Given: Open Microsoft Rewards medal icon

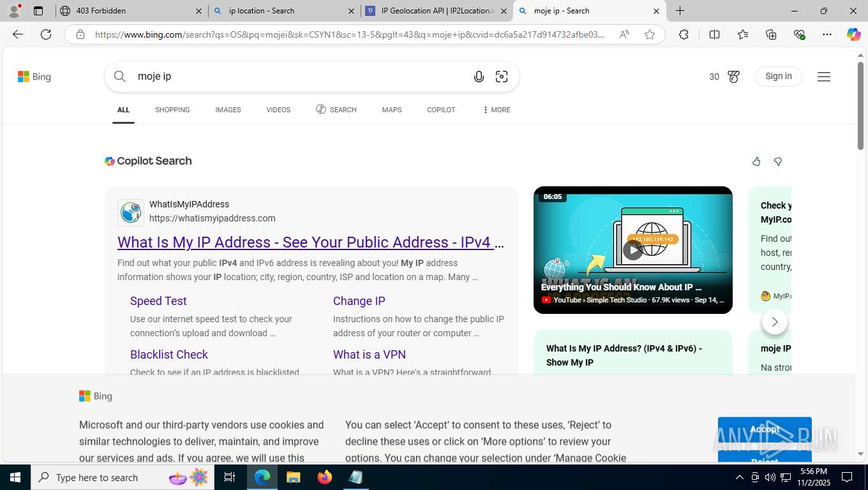Looking at the screenshot, I should (733, 77).
